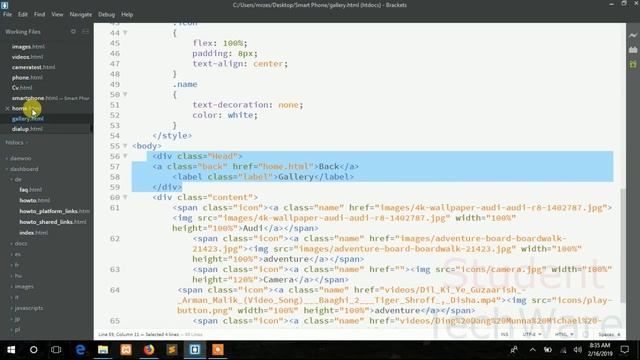Click the editor vertical scrollbar thumb
Image resolution: width=640 pixels, height=360 pixels.
point(623,246)
